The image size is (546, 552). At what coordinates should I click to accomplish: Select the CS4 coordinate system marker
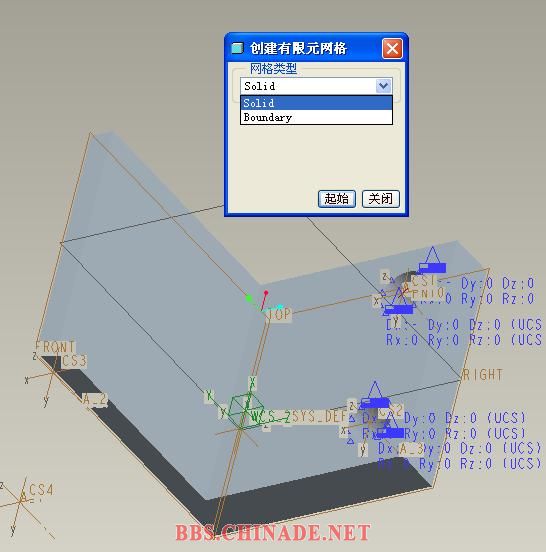tap(21, 499)
